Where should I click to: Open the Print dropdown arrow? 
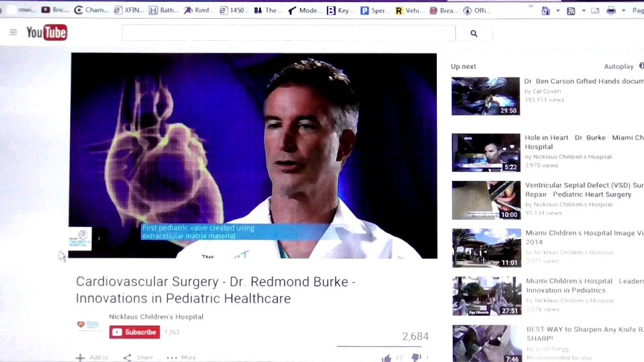[623, 11]
